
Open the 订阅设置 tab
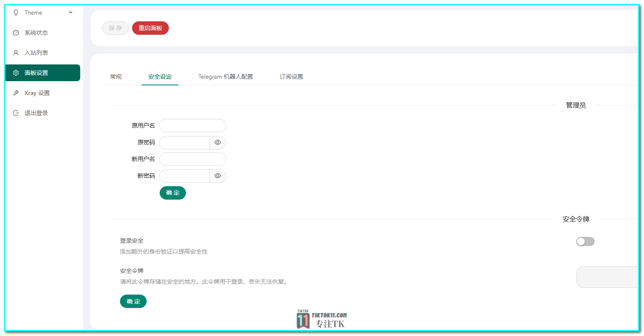click(291, 77)
